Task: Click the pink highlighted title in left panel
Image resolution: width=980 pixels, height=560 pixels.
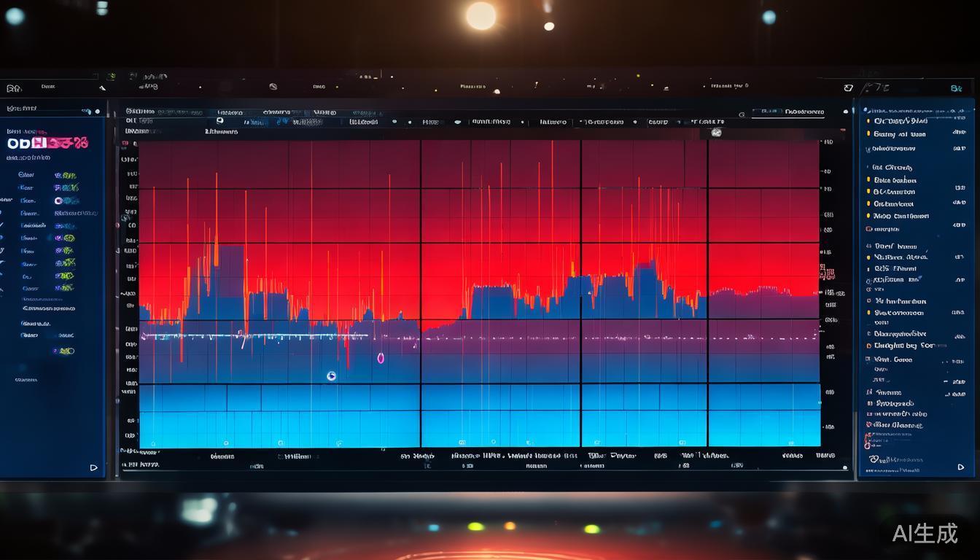Action: (x=47, y=143)
